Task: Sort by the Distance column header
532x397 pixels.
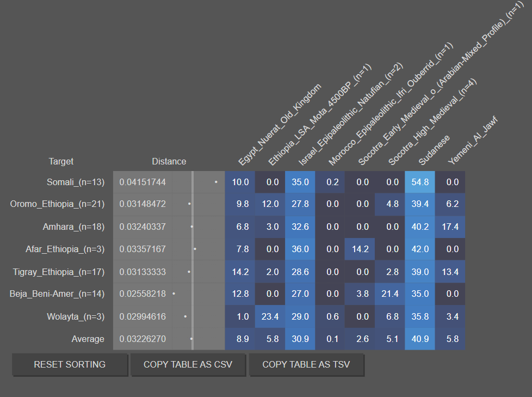Action: pyautogui.click(x=169, y=161)
